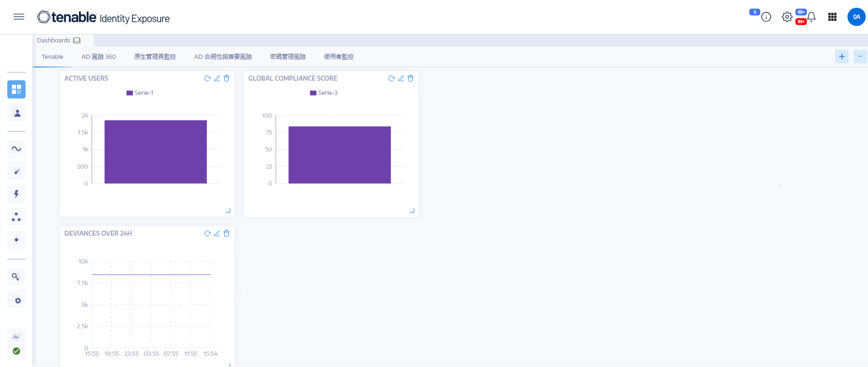
Task: Click the DEVIANCES OVER 24H title
Action: tap(98, 233)
